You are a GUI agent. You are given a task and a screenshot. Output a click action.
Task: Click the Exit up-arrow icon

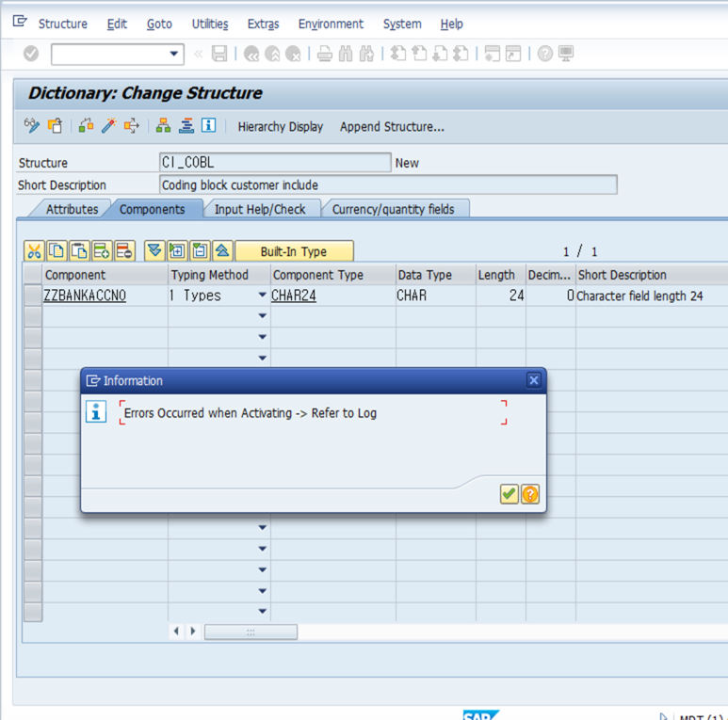pos(272,55)
